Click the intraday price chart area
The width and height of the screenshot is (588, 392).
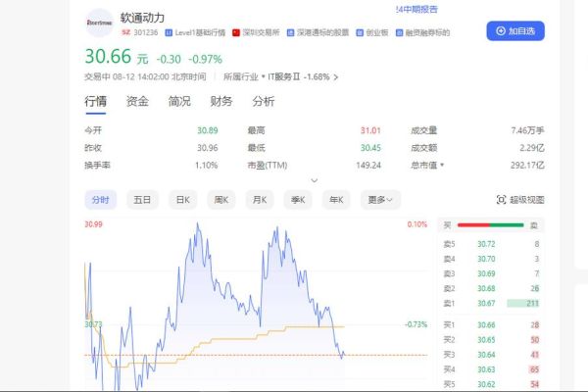[256, 305]
